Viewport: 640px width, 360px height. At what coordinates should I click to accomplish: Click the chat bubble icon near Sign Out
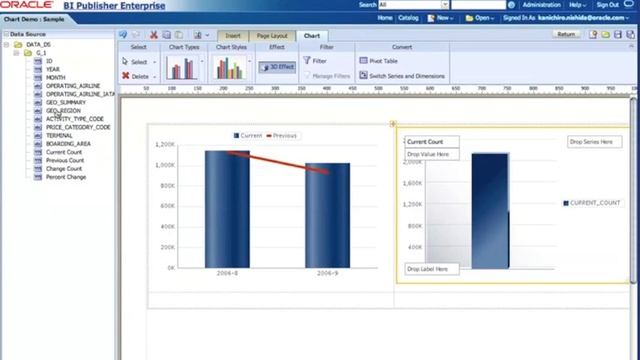[629, 4]
